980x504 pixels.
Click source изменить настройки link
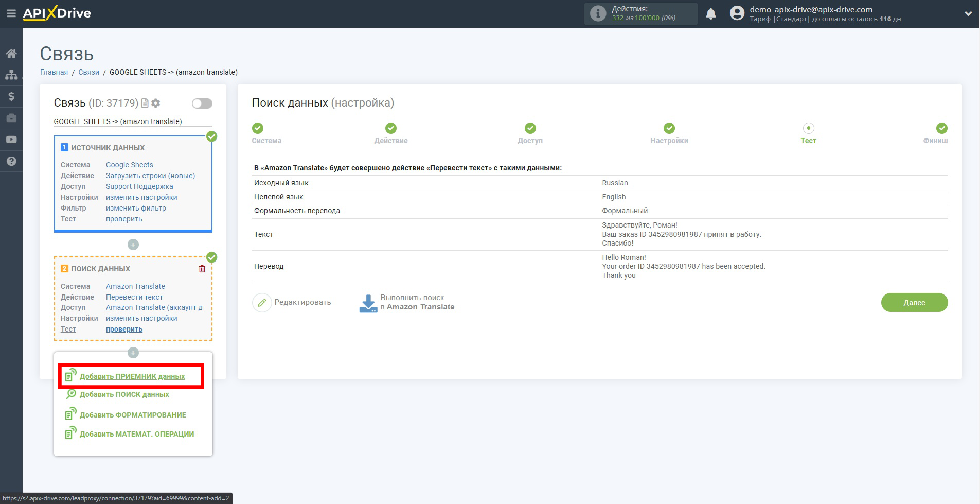[141, 197]
